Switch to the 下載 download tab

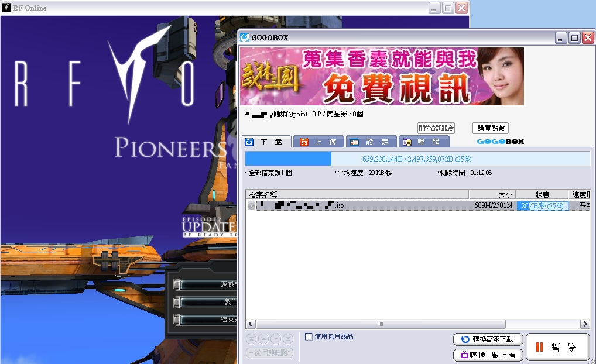click(267, 142)
